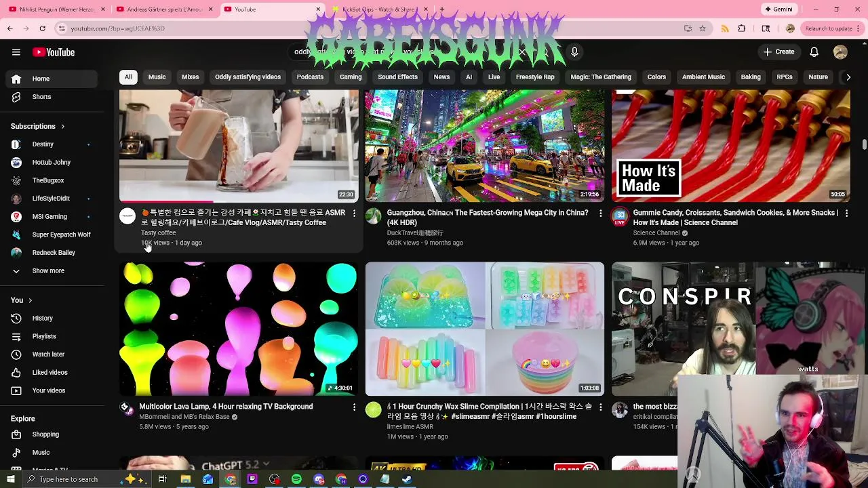Image resolution: width=868 pixels, height=488 pixels.
Task: Open the Redneck Bailey subscription channel
Action: (53, 253)
